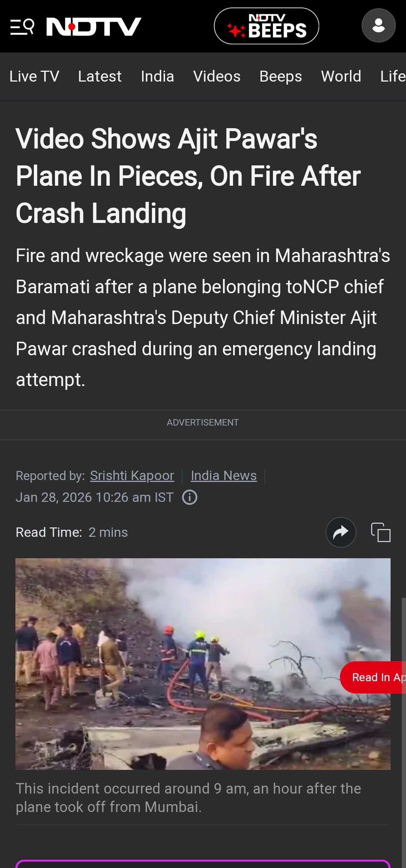Tap the share arrow icon
This screenshot has height=868, width=406.
tap(341, 532)
